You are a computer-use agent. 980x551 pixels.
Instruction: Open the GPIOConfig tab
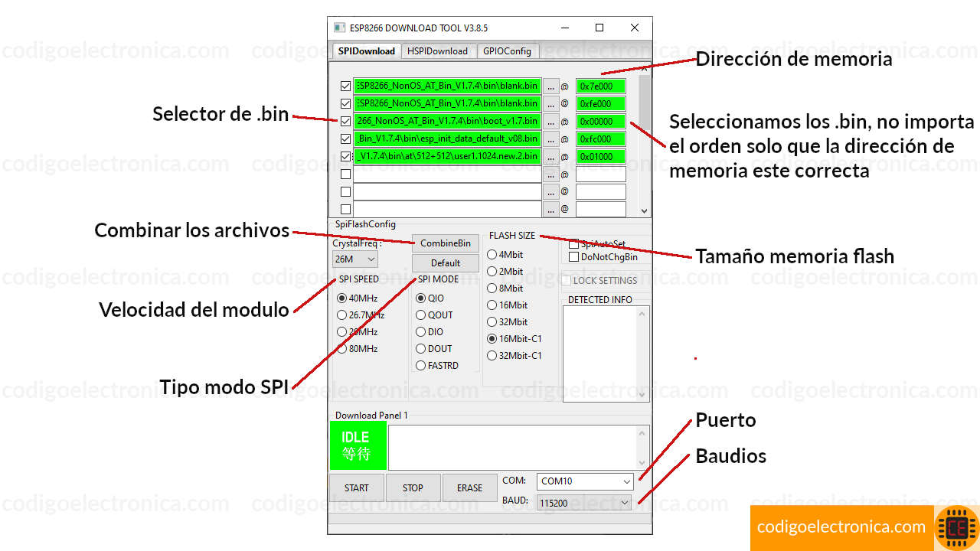click(x=507, y=51)
